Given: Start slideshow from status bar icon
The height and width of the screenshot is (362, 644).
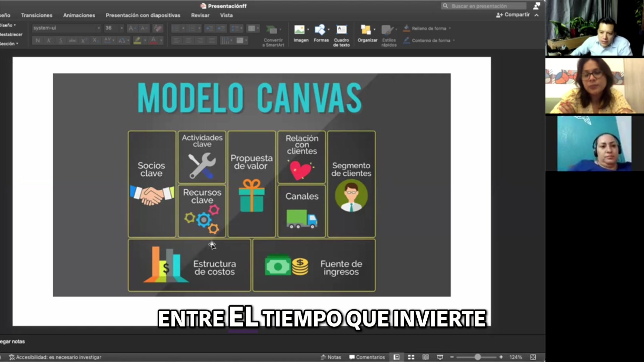Looking at the screenshot, I should point(440,357).
